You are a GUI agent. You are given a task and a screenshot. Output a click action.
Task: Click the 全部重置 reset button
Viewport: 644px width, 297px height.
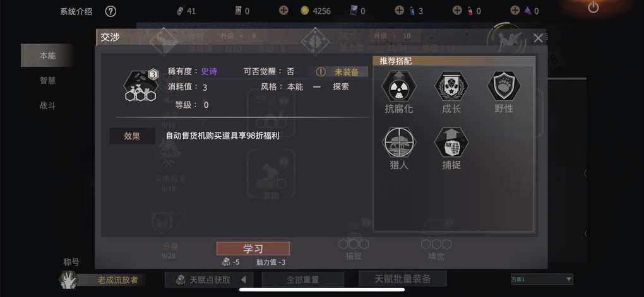302,280
